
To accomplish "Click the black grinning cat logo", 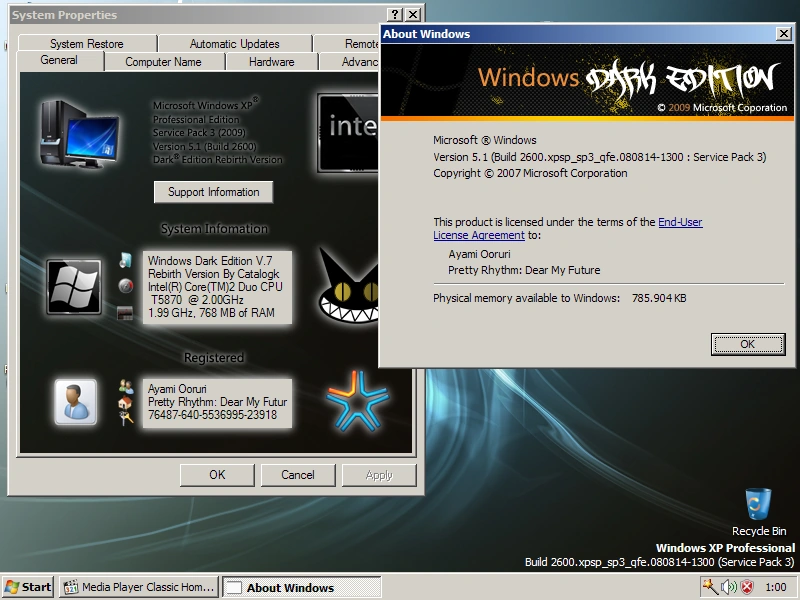I will point(349,286).
